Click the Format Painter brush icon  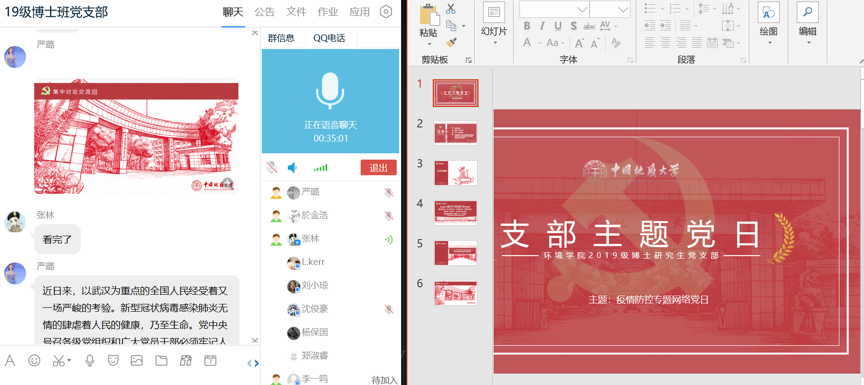(451, 42)
